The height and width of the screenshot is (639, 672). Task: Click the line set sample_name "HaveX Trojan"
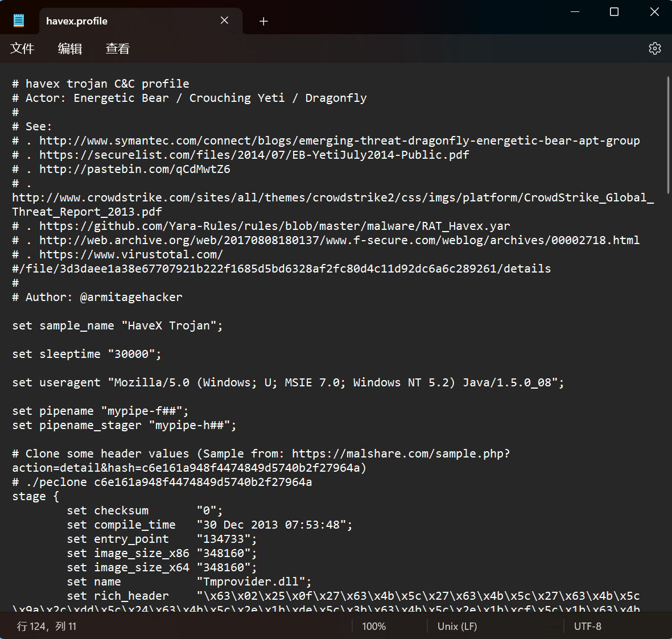[117, 325]
